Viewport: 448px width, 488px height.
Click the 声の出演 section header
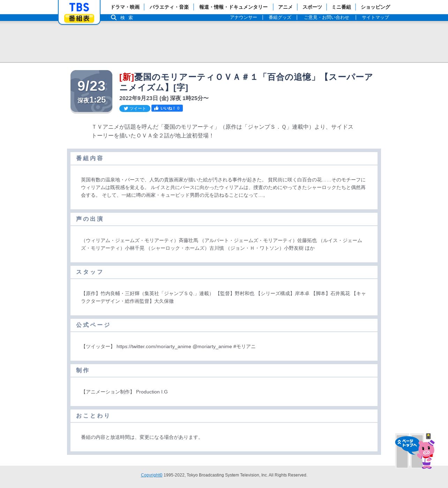(224, 219)
